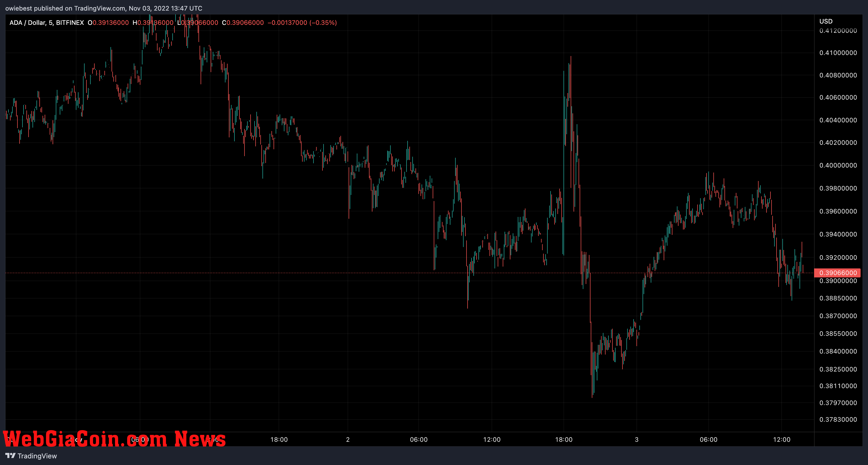868x465 pixels.
Task: Click the Close value C0.39066000 in header
Action: point(243,22)
